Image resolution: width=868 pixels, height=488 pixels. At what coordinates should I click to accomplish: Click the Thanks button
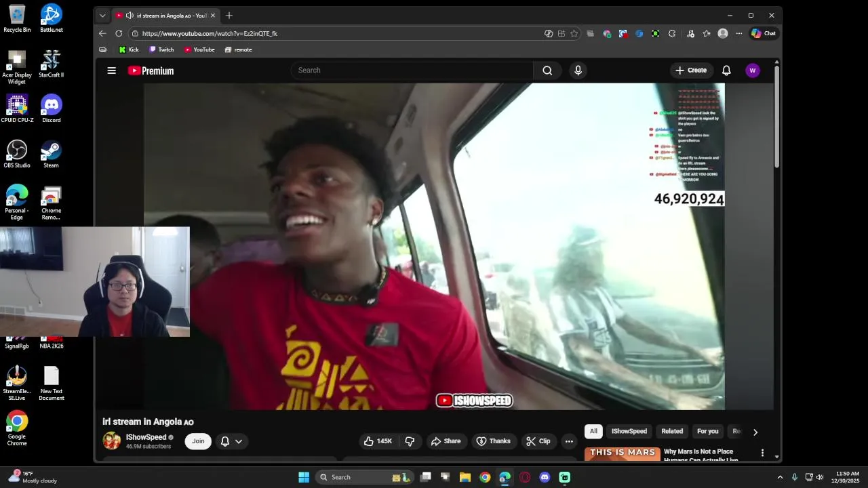pos(493,441)
